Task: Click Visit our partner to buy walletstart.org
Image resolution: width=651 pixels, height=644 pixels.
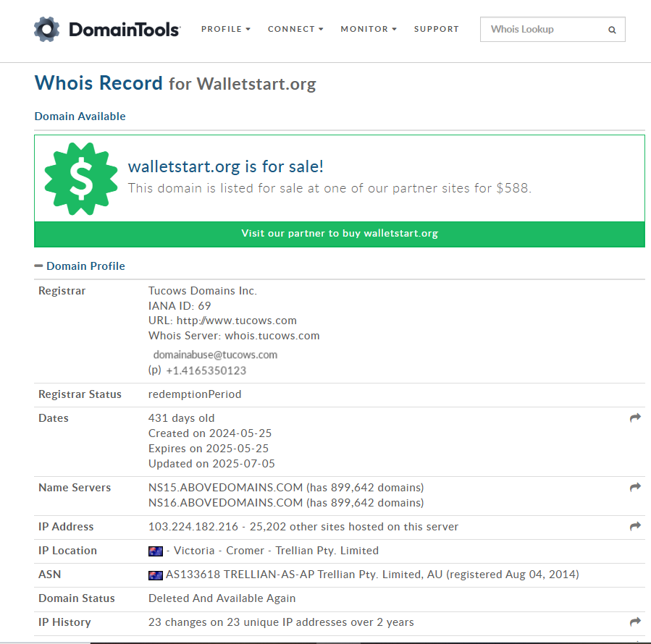Action: tap(340, 234)
